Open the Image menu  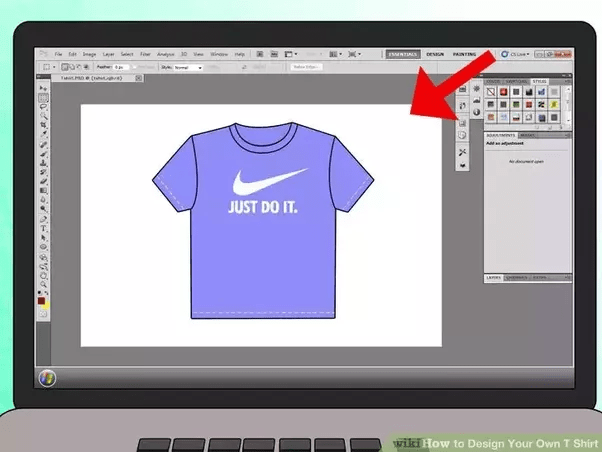pyautogui.click(x=89, y=54)
